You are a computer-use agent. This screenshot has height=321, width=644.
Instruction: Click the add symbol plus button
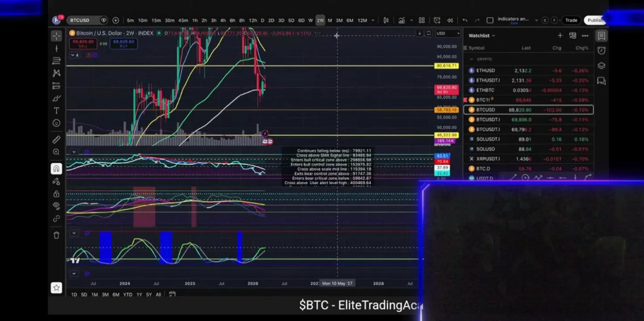pyautogui.click(x=116, y=20)
